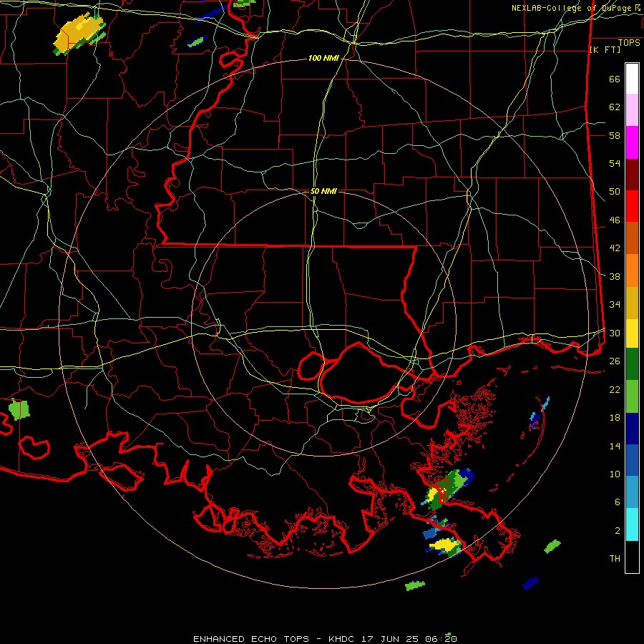Click the 'NEXLAB-College of DuPage' text
The height and width of the screenshot is (644, 644).
pos(571,8)
